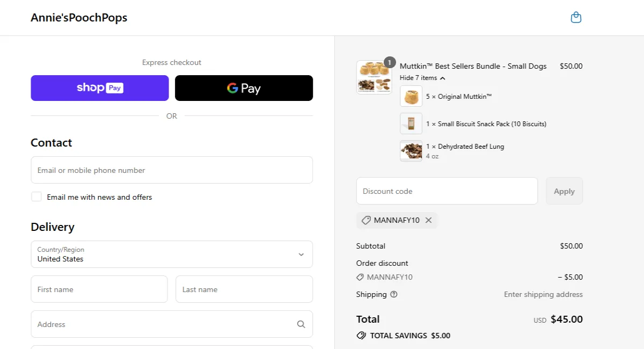The height and width of the screenshot is (349, 644).
Task: Enable Email me with news and offers
Action: pyautogui.click(x=36, y=197)
